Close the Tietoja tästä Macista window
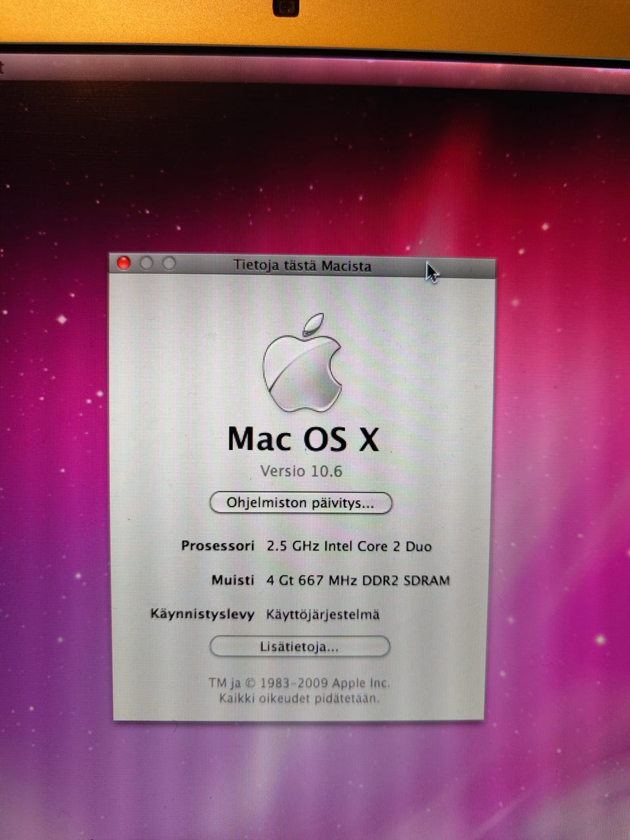This screenshot has height=840, width=630. tap(123, 263)
